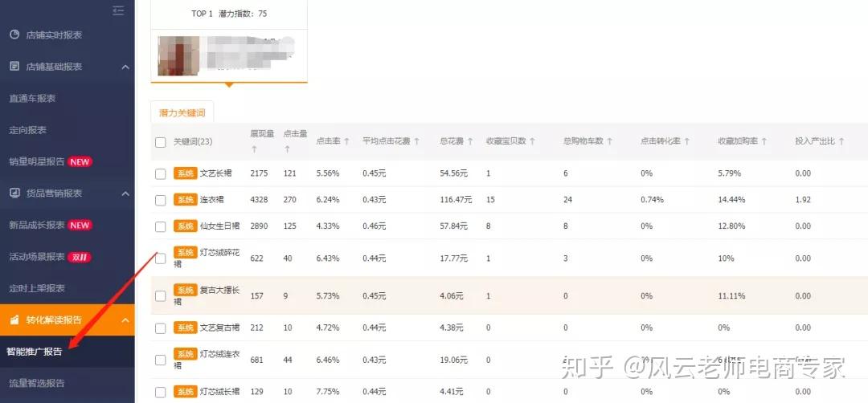Click the 2890 展现量 cell
Viewport: 868px width, 403px height.
(259, 226)
